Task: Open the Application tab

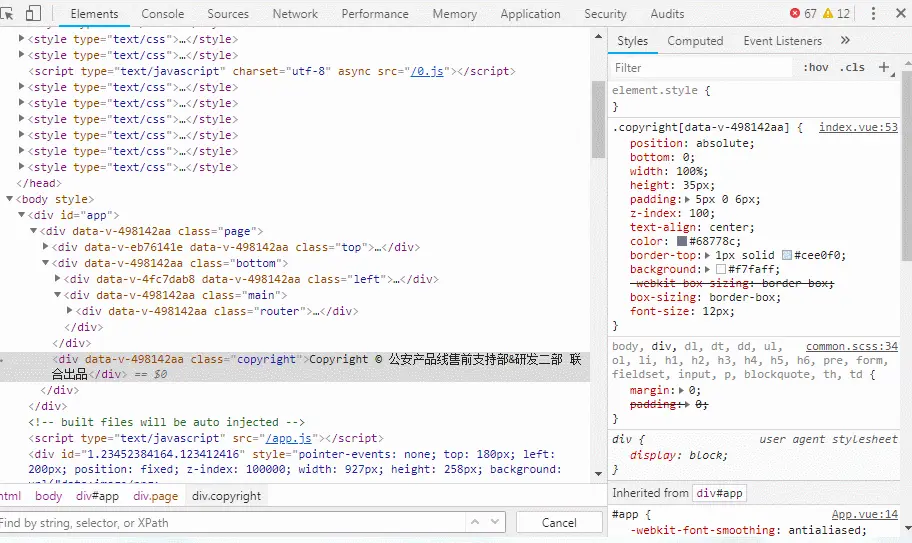Action: (530, 13)
